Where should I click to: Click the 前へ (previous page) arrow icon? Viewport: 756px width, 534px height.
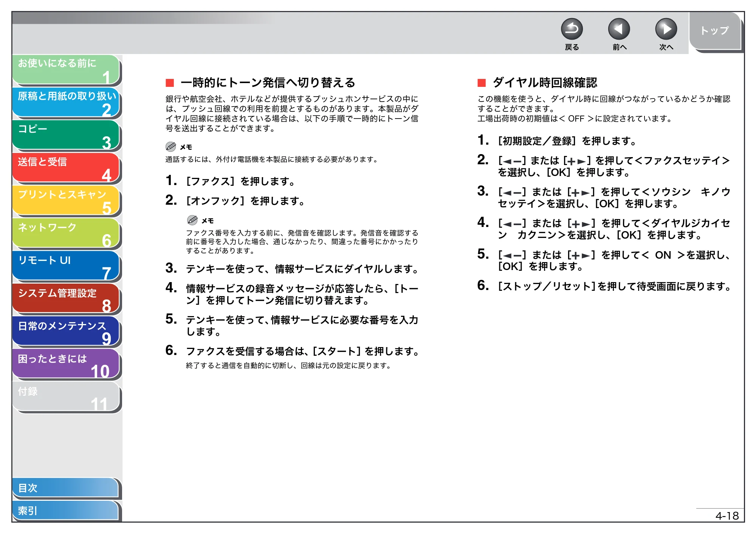coord(619,29)
